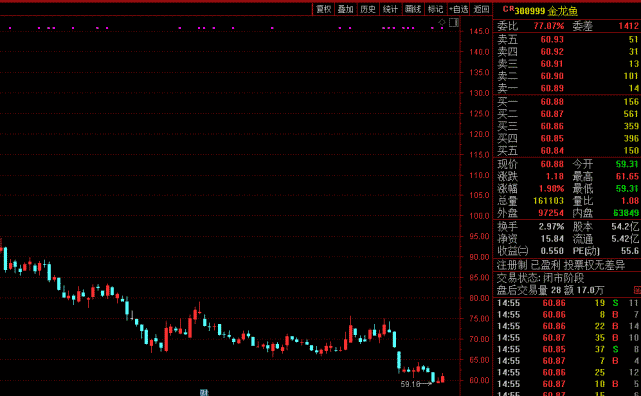The width and height of the screenshot is (641, 396).
Task: Click the 返回 back button
Action: [481, 9]
